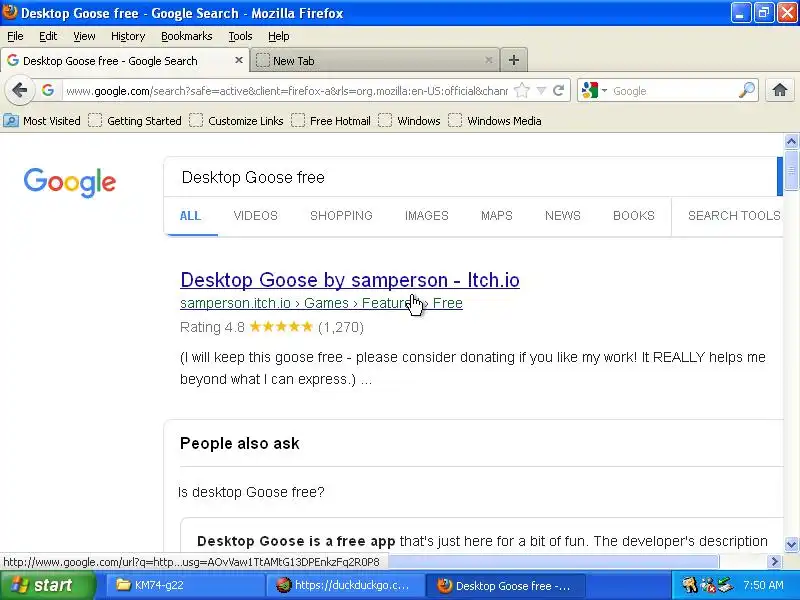The image size is (800, 600).
Task: Click the Windows start button
Action: 47,585
